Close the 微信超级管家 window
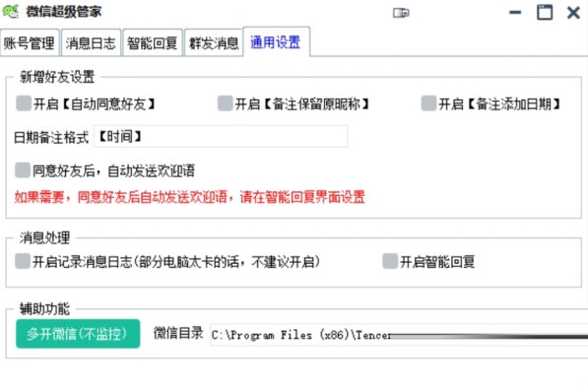 [x=573, y=13]
